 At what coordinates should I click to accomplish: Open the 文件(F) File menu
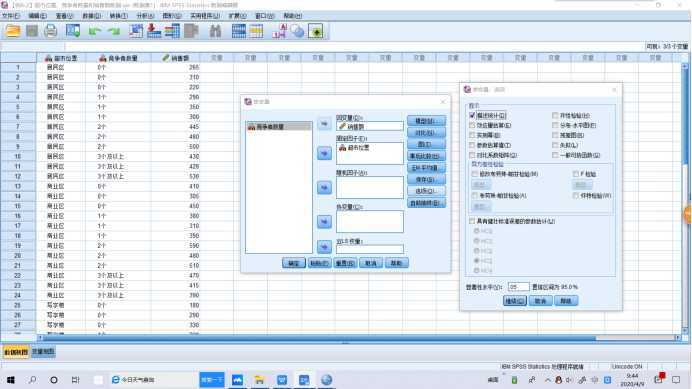pyautogui.click(x=11, y=16)
